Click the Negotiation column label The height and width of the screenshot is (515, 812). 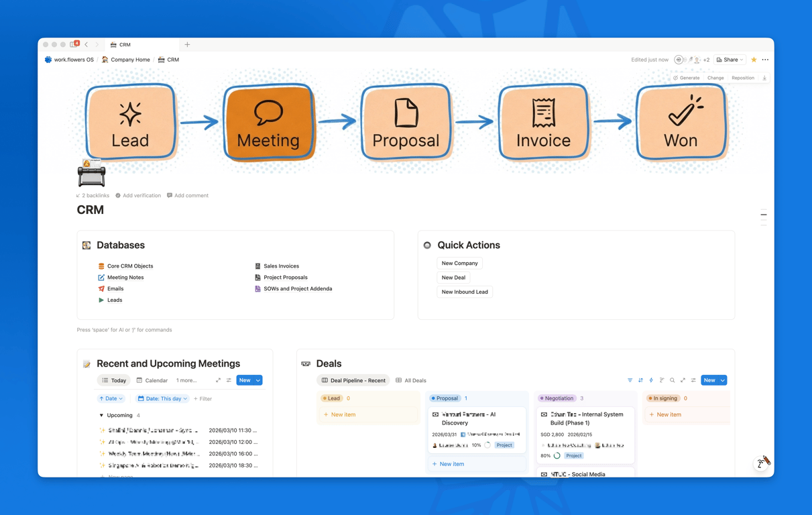click(x=557, y=398)
